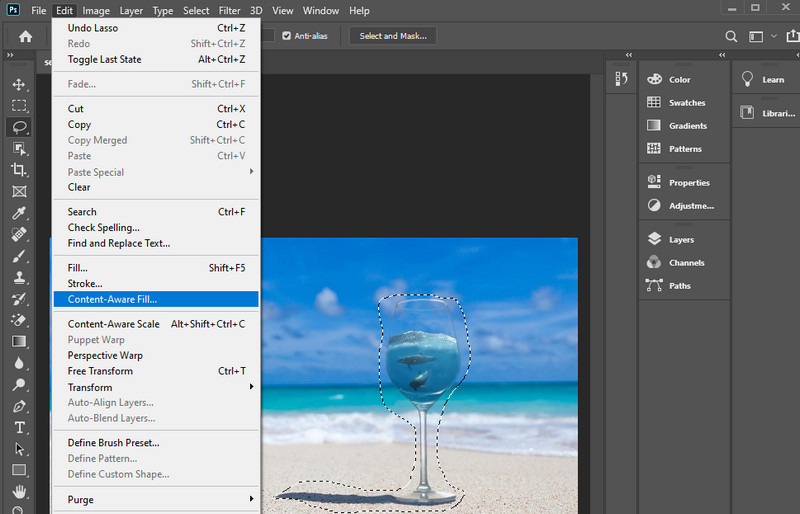Activate the Horizontal Type tool

19,427
